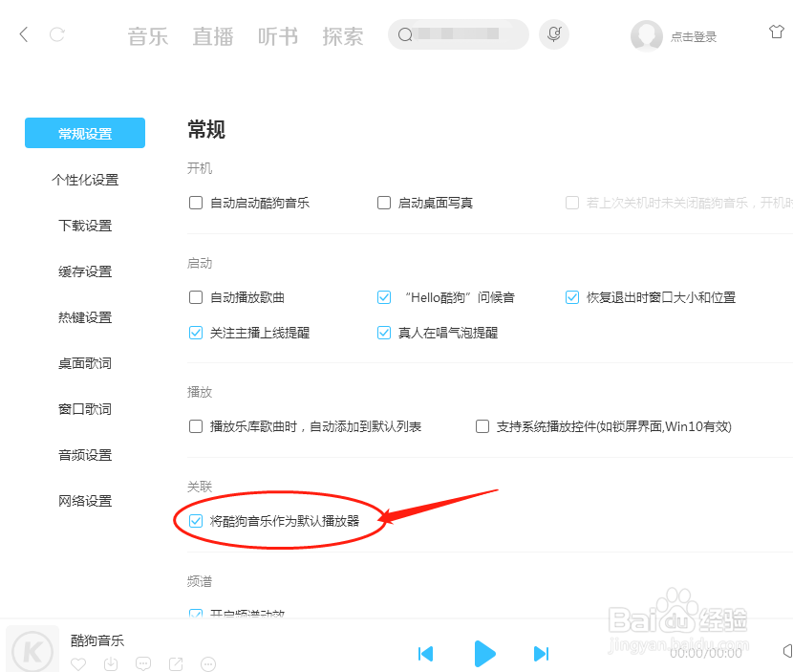
Task: Open 热键设置 in the sidebar
Action: 85,317
